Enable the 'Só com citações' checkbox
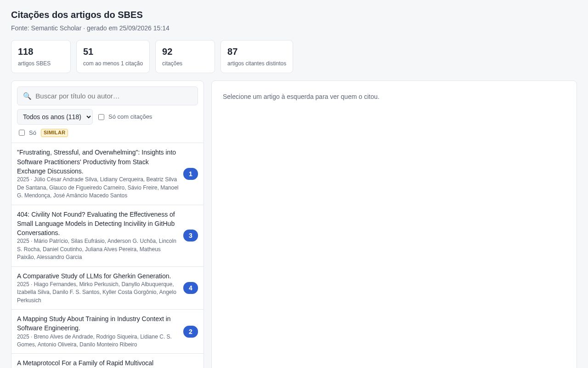 pos(101,117)
